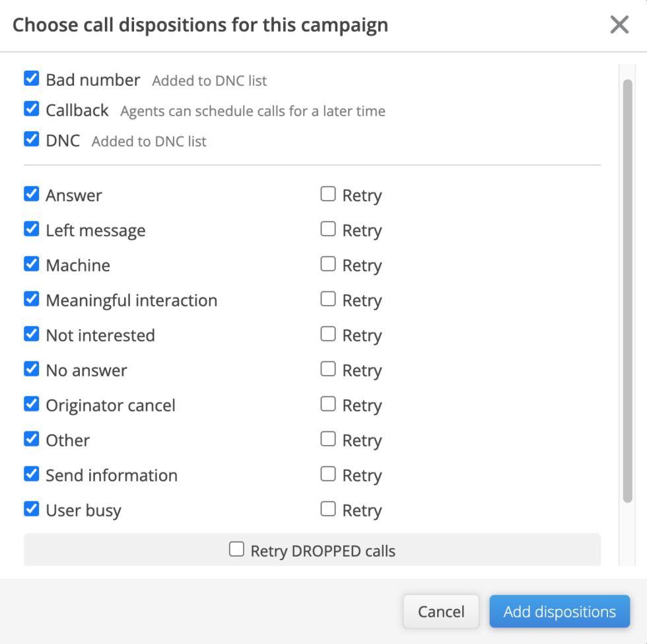The height and width of the screenshot is (644, 647).
Task: Disable the DNC disposition checkbox
Action: point(31,139)
